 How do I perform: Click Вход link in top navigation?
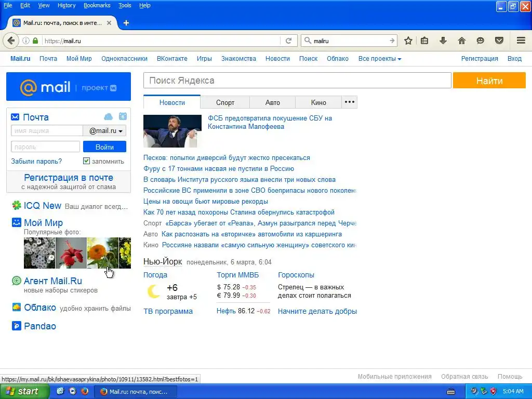pyautogui.click(x=514, y=59)
